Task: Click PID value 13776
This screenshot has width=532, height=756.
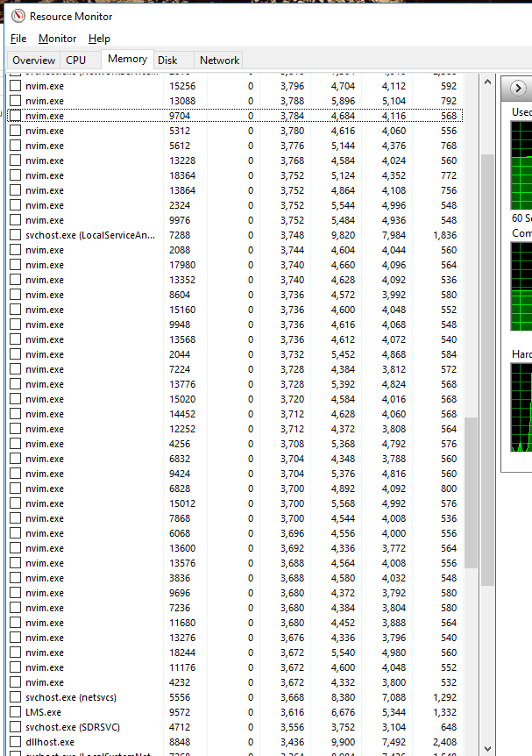Action: [182, 384]
